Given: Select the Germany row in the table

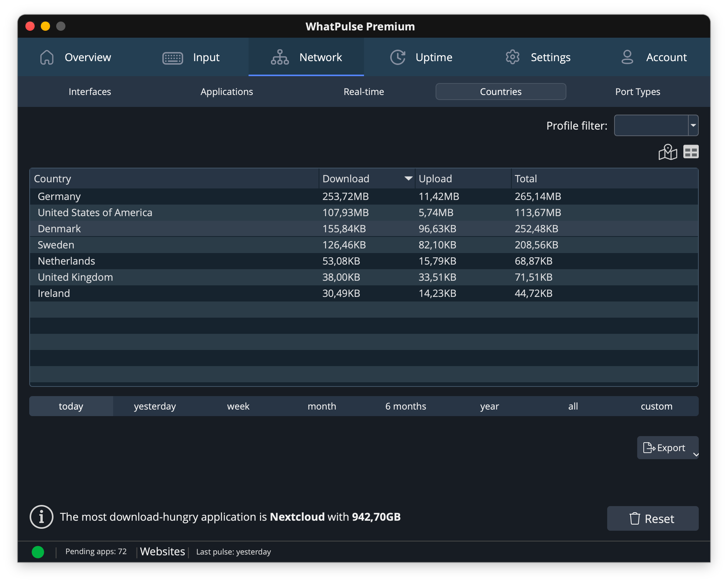Looking at the screenshot, I should pos(59,197).
